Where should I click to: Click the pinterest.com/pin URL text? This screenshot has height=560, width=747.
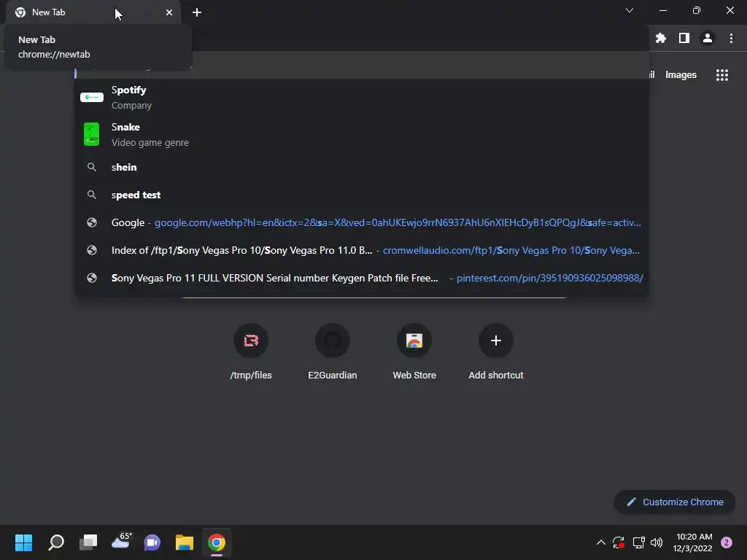(x=550, y=278)
